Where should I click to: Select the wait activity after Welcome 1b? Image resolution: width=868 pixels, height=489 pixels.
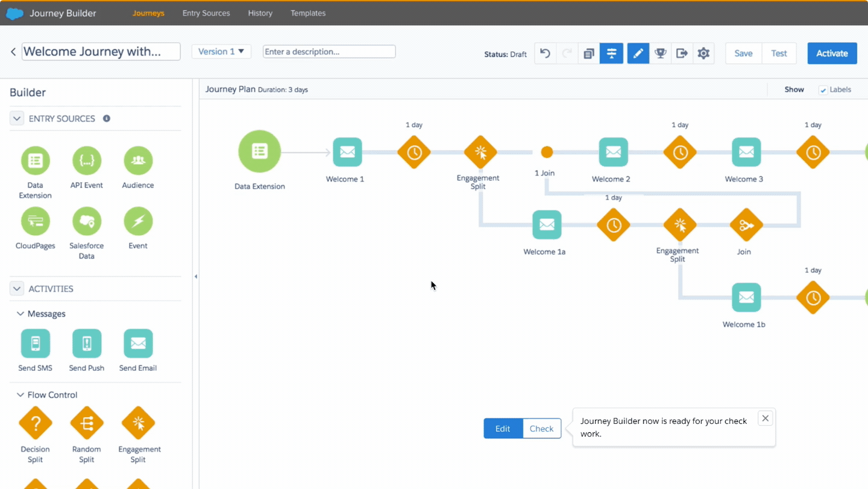(813, 298)
